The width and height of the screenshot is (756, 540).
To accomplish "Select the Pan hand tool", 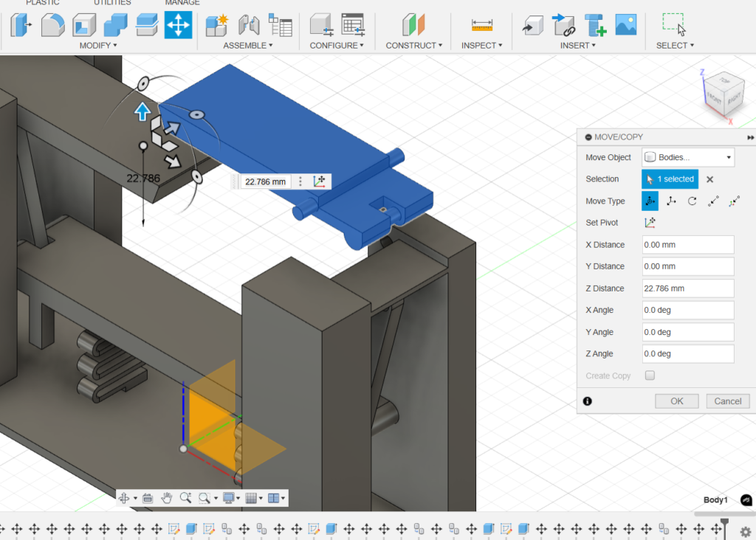I will (x=166, y=498).
